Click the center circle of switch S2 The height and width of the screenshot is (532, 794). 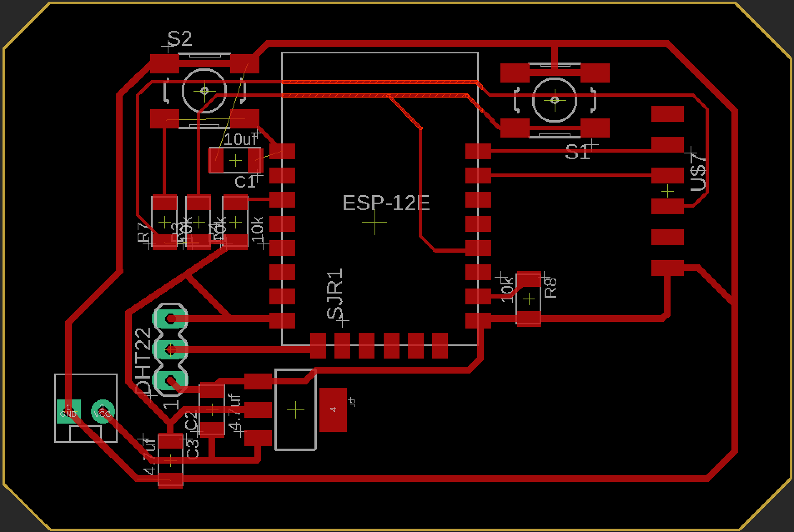(204, 90)
